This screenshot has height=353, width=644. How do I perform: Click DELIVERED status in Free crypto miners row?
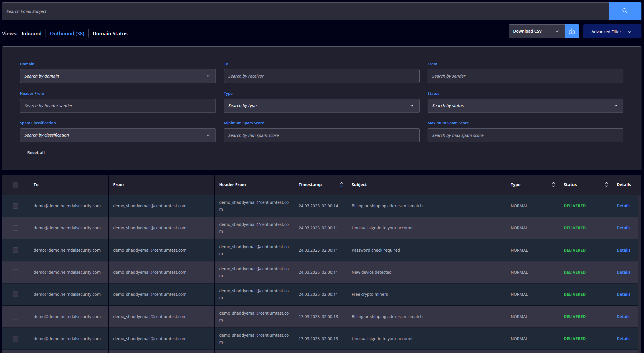click(575, 294)
